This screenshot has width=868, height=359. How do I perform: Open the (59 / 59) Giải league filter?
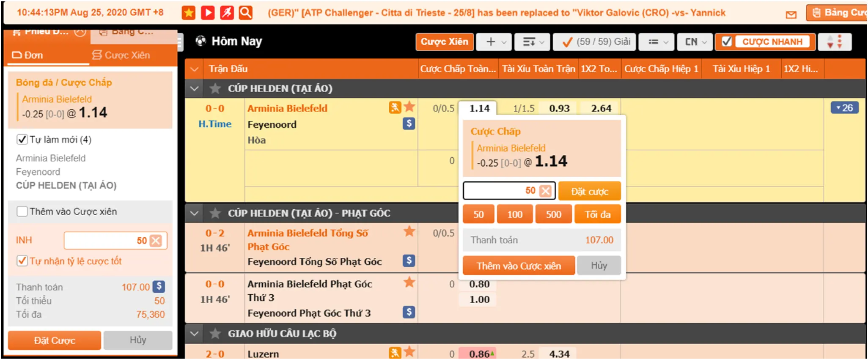tap(594, 42)
